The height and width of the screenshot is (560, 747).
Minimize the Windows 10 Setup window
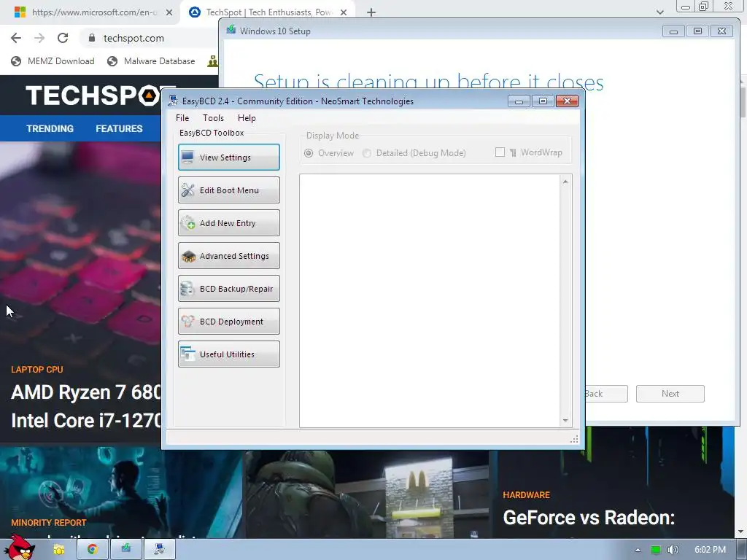point(673,31)
